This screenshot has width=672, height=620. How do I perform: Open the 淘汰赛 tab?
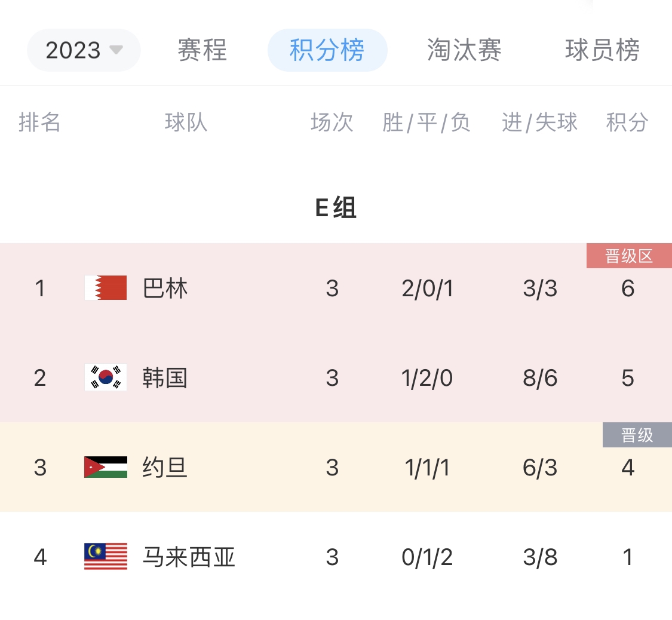(x=464, y=50)
